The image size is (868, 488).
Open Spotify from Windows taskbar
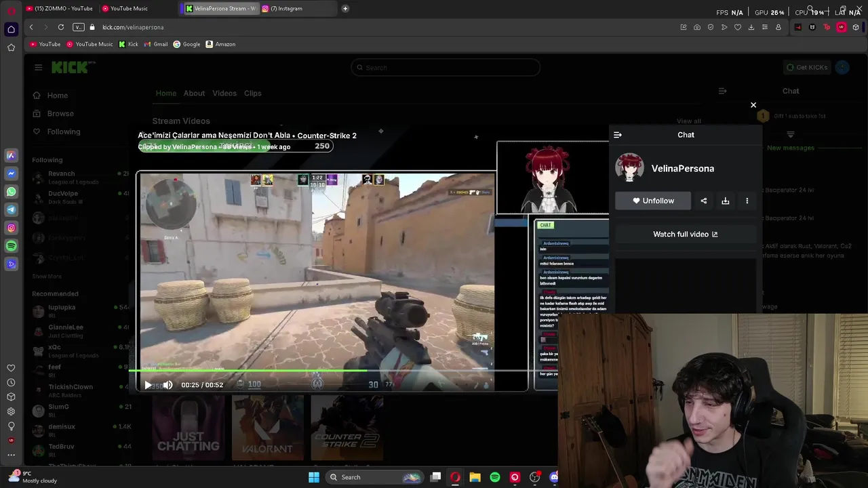tap(495, 477)
